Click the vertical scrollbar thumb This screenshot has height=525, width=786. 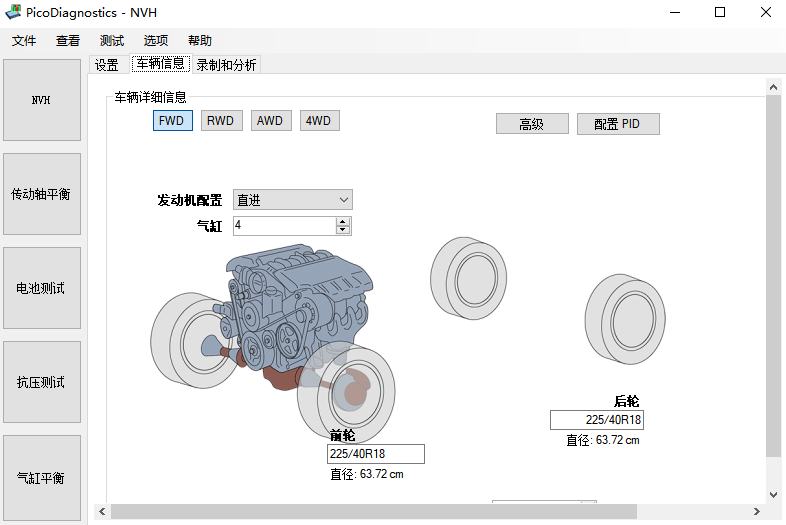coord(773,276)
